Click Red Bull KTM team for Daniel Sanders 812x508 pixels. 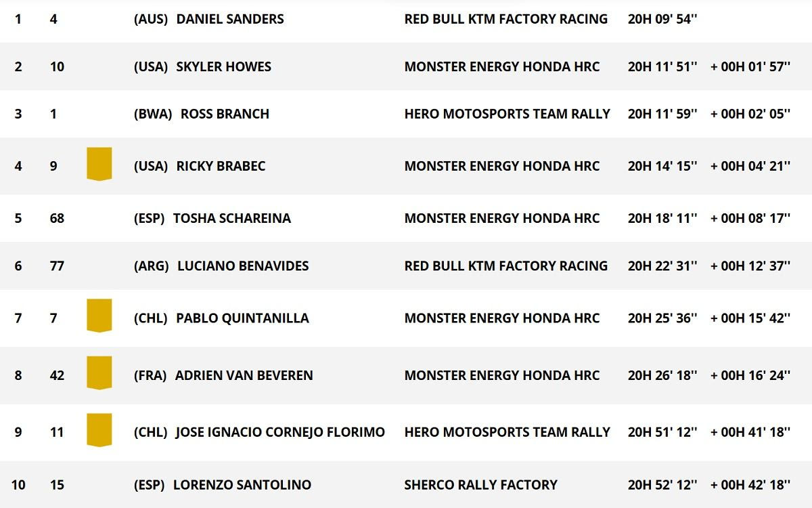(505, 19)
